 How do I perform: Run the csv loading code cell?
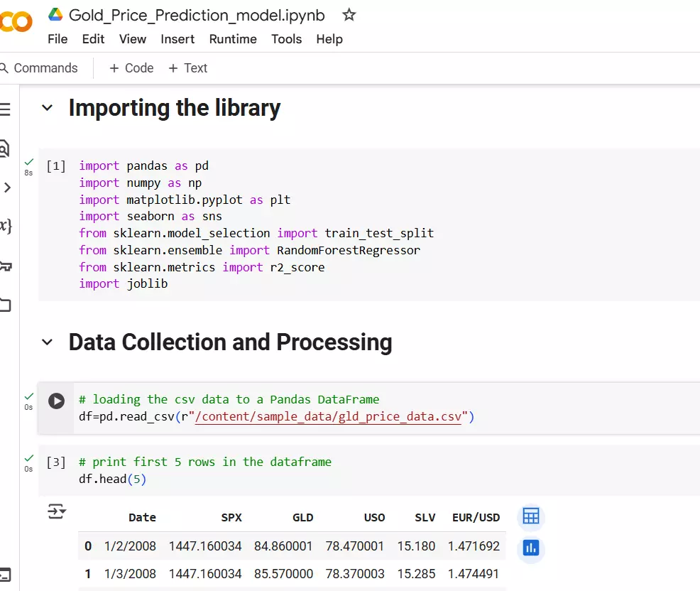pos(56,401)
